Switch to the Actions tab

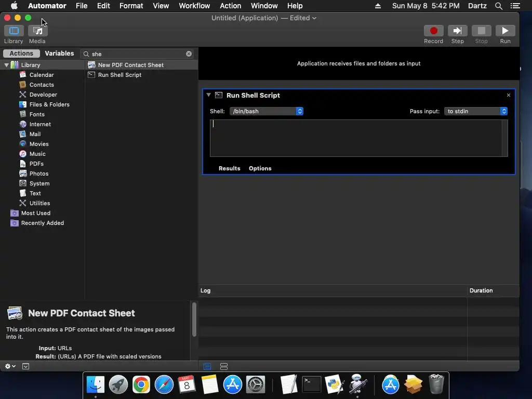[x=21, y=54]
